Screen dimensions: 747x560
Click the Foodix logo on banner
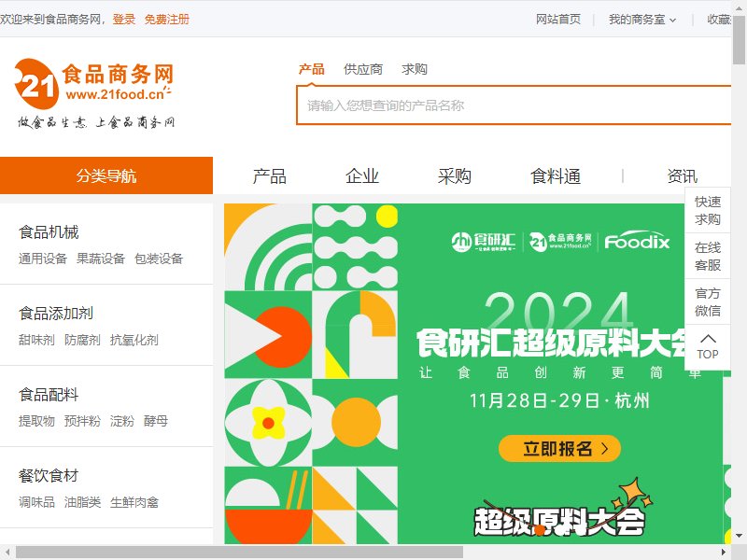(x=637, y=242)
